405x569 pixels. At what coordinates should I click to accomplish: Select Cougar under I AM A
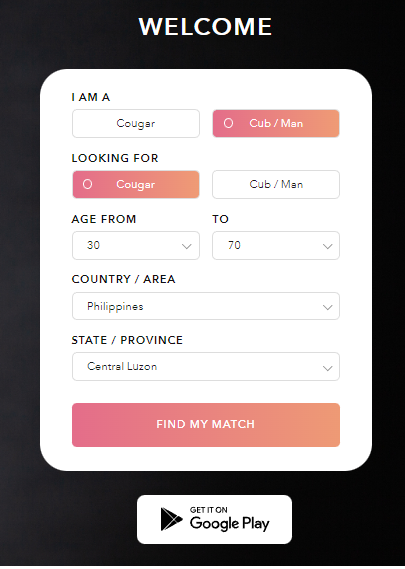click(x=136, y=123)
